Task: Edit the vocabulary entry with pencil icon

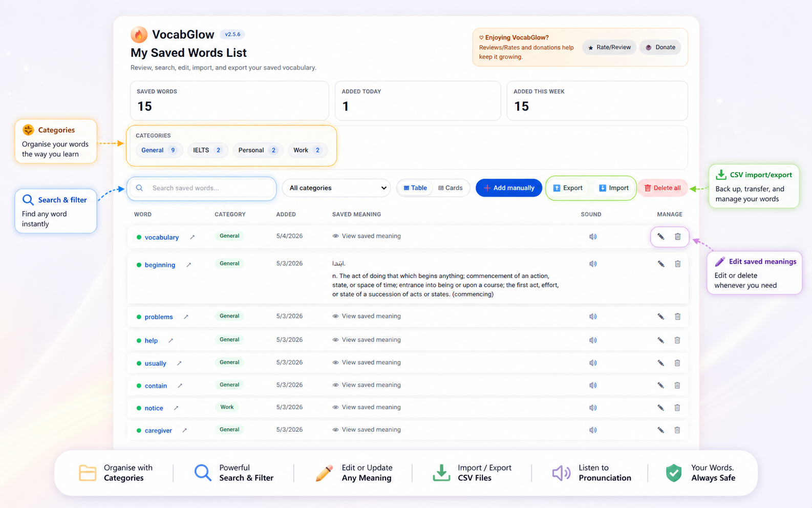Action: [661, 237]
